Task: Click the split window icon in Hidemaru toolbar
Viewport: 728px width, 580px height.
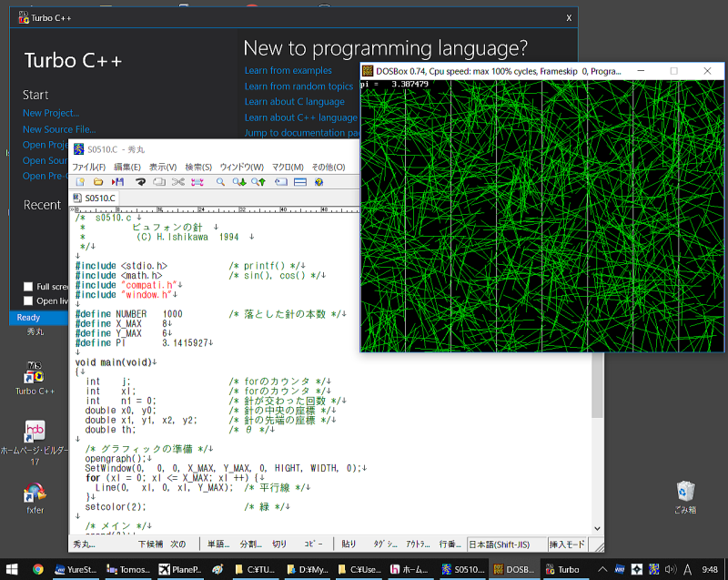Action: tap(300, 182)
